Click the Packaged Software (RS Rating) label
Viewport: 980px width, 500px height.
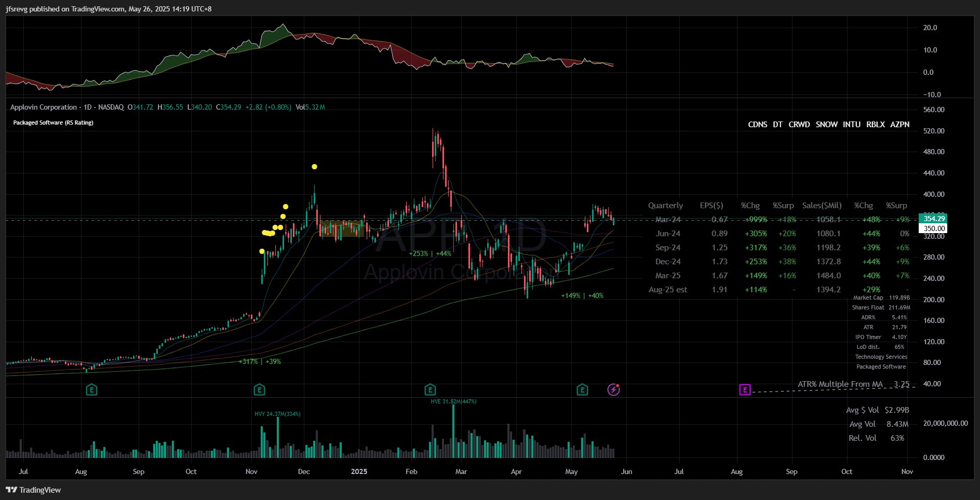point(53,123)
